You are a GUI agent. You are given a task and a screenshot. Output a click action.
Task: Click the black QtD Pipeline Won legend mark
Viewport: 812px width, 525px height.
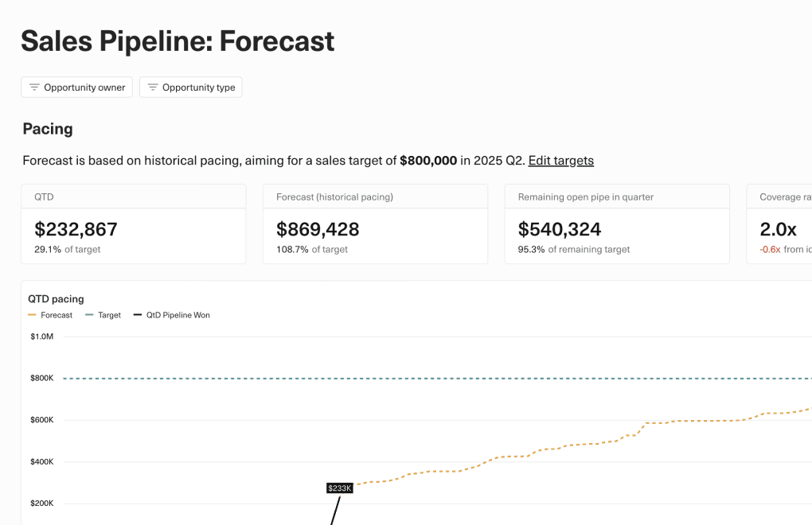point(137,315)
